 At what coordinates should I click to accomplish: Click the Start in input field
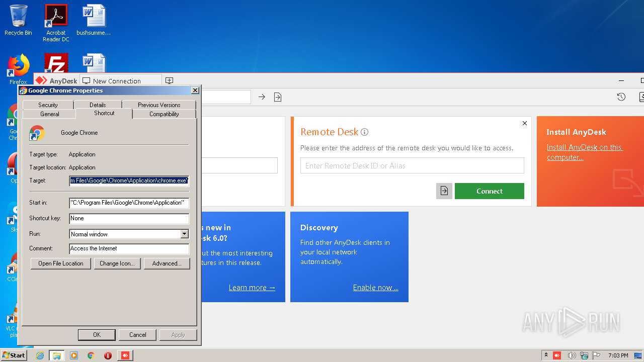(x=129, y=203)
